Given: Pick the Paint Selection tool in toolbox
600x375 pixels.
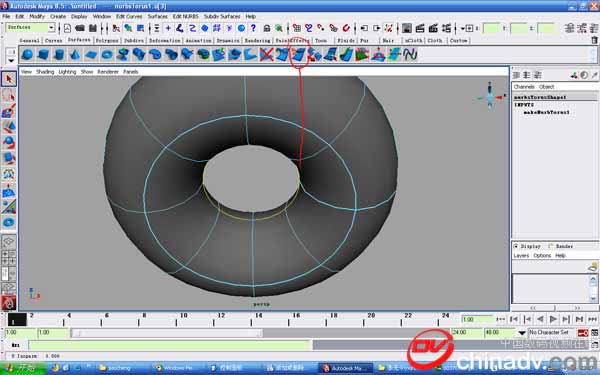Looking at the screenshot, I should click(9, 111).
